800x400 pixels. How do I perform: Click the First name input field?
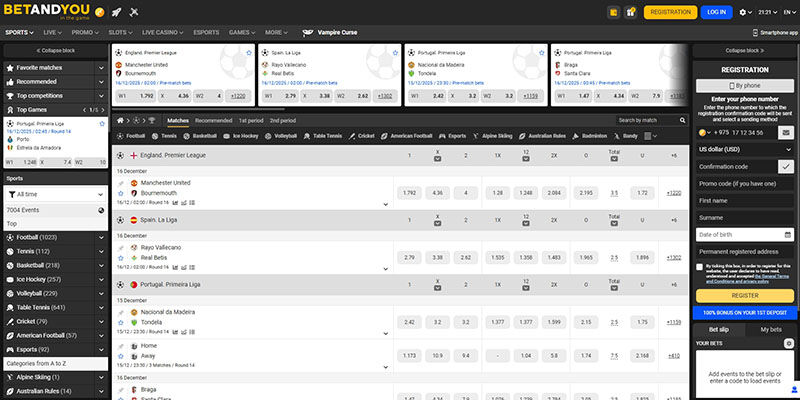[x=745, y=201]
